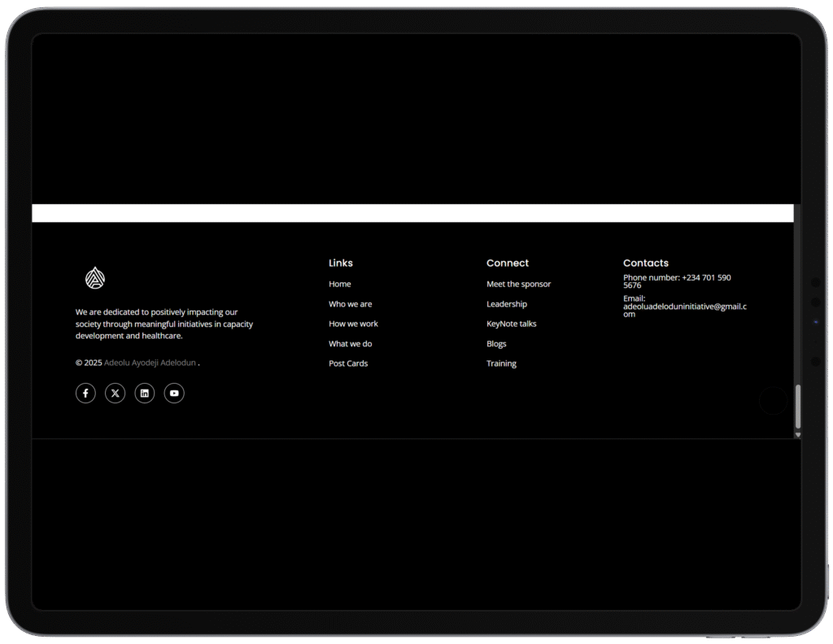Open the Who we are page
Screen dimensions: 833x644
(350, 304)
